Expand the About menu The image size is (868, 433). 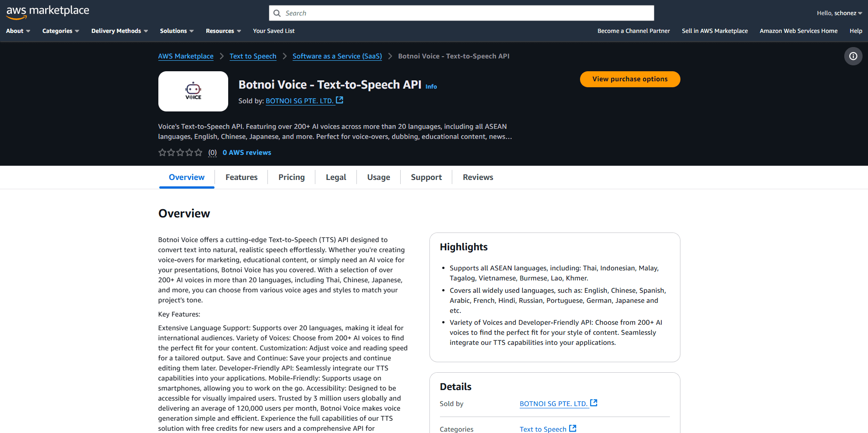click(x=18, y=31)
